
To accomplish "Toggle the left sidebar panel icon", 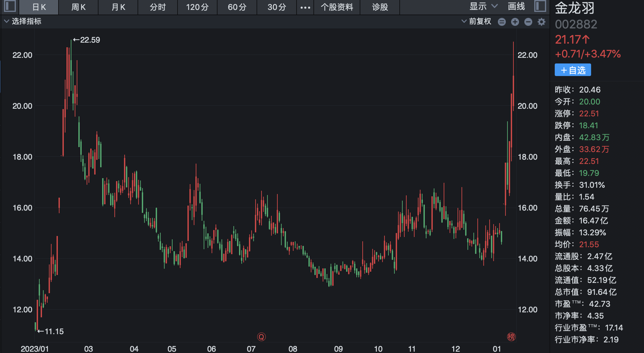I will pos(10,7).
